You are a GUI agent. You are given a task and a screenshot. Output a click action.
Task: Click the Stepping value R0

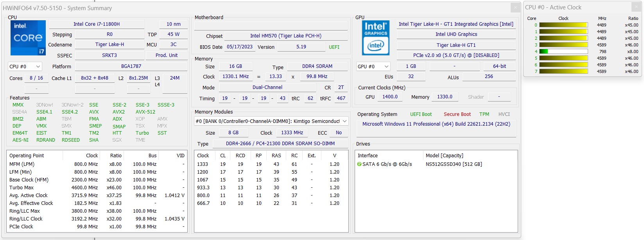[x=109, y=34]
